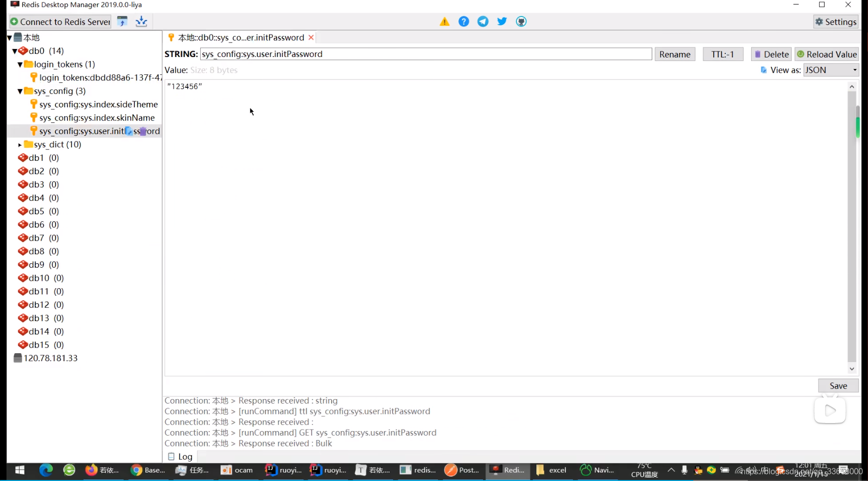The height and width of the screenshot is (481, 868).
Task: Open the blue help question mark icon
Action: [463, 21]
